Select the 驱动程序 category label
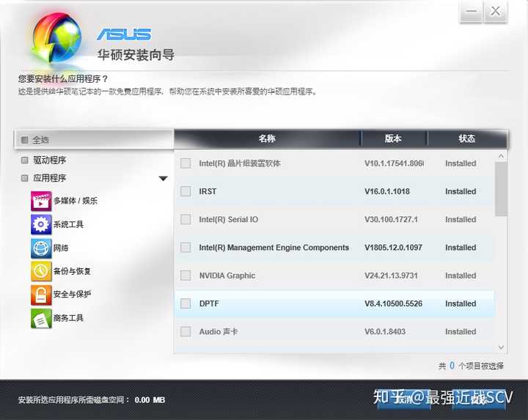Image resolution: width=528 pixels, height=420 pixels. [50, 161]
